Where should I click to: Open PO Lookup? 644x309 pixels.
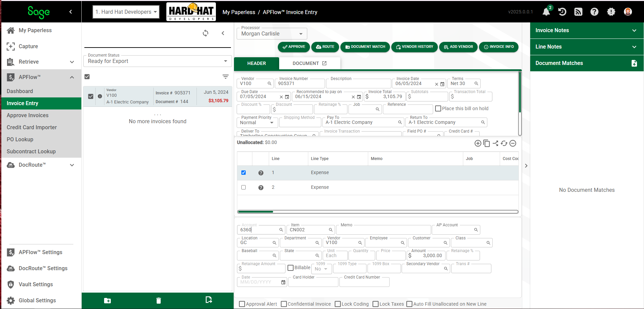point(20,140)
